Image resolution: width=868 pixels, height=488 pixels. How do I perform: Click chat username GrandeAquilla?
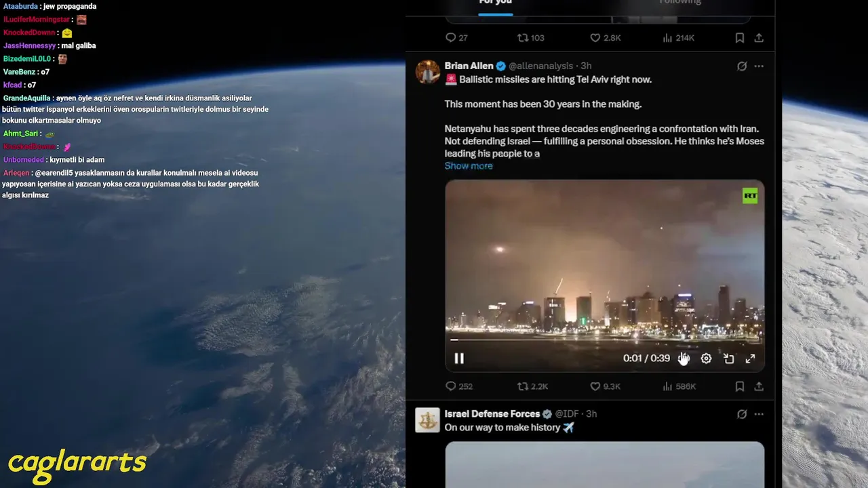[26, 98]
